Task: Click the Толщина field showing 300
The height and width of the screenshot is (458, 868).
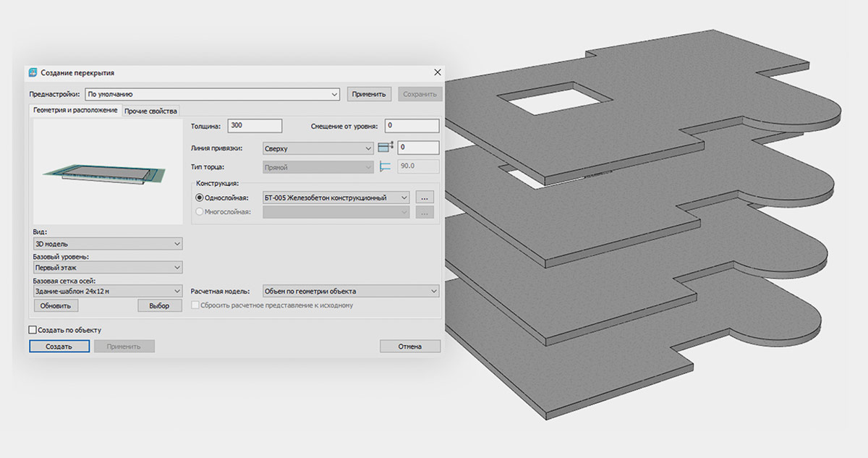Action: [254, 126]
